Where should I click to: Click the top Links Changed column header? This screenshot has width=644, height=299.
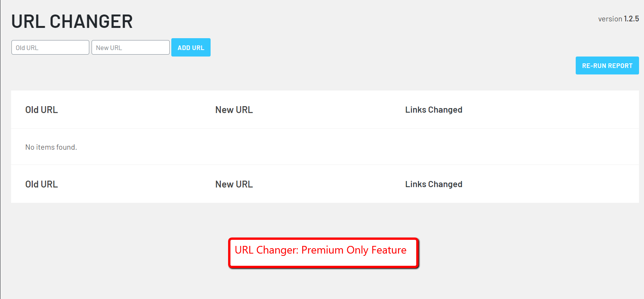pyautogui.click(x=433, y=110)
